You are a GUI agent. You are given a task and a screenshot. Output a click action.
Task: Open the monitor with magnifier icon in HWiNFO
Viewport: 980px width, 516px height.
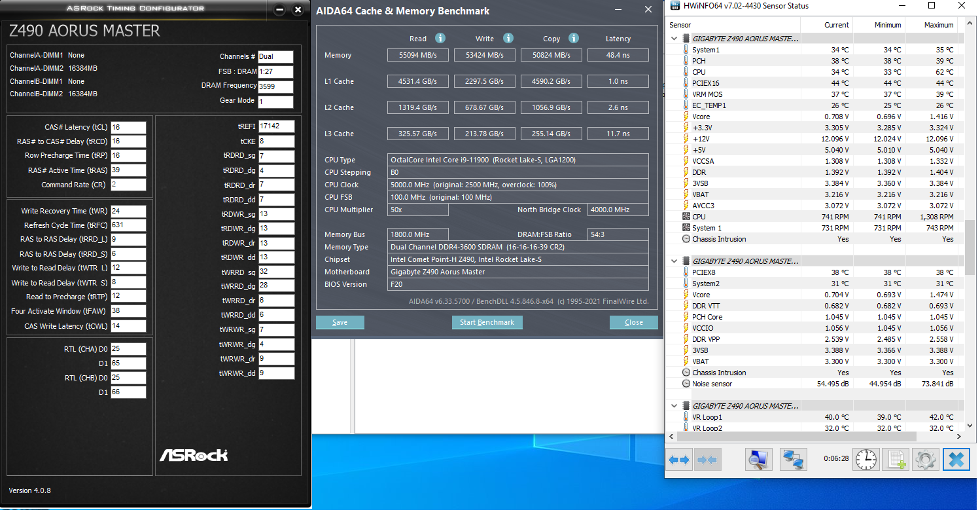click(759, 460)
